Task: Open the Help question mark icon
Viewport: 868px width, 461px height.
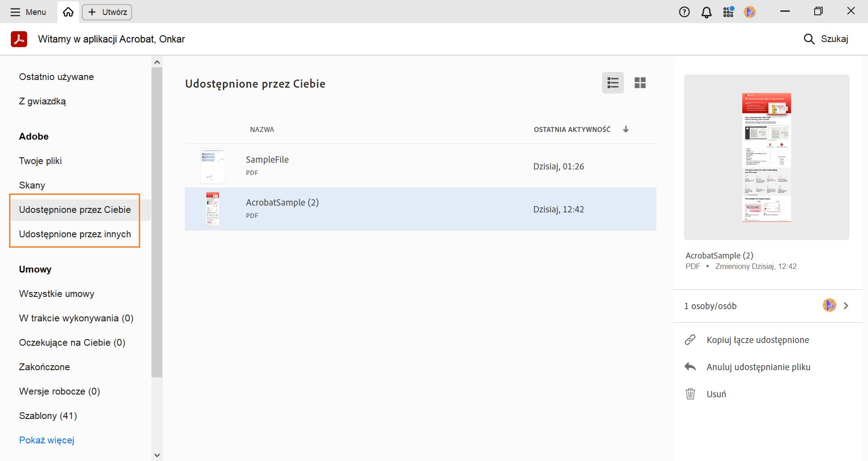Action: tap(684, 12)
